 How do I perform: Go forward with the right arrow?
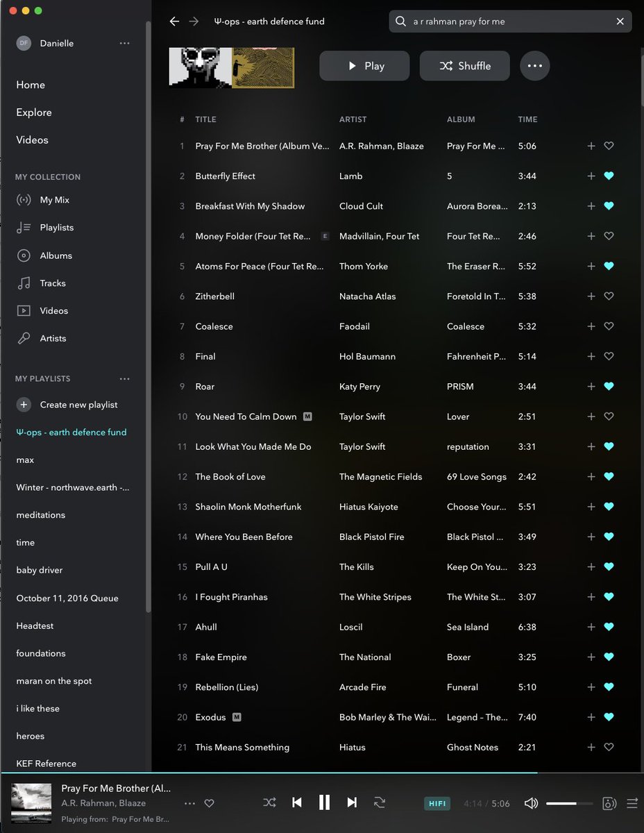[x=194, y=22]
